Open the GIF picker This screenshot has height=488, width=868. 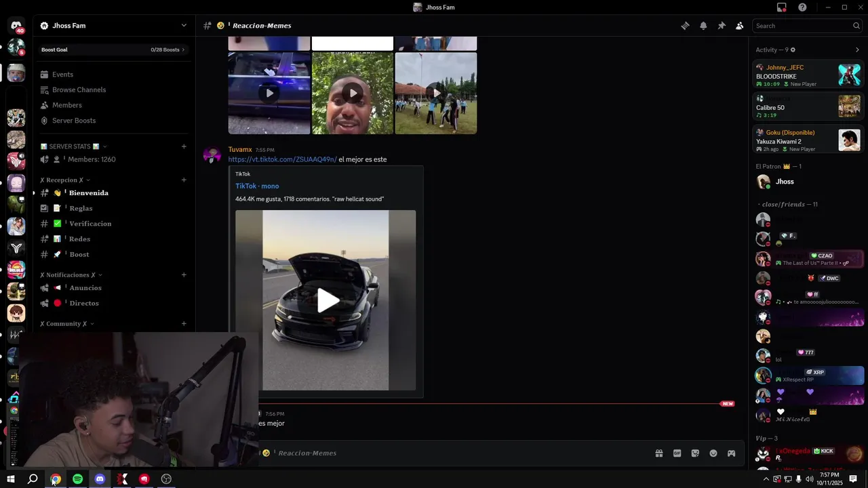[x=677, y=453]
